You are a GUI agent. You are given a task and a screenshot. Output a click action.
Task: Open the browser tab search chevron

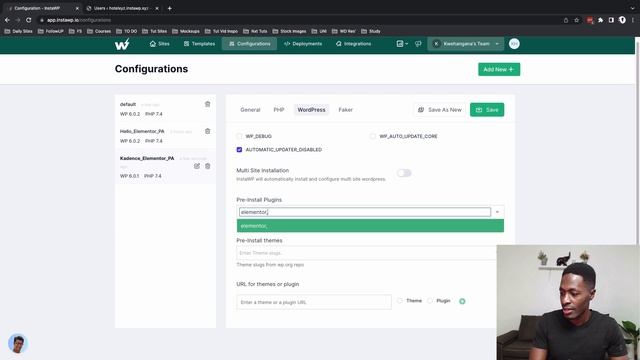632,8
